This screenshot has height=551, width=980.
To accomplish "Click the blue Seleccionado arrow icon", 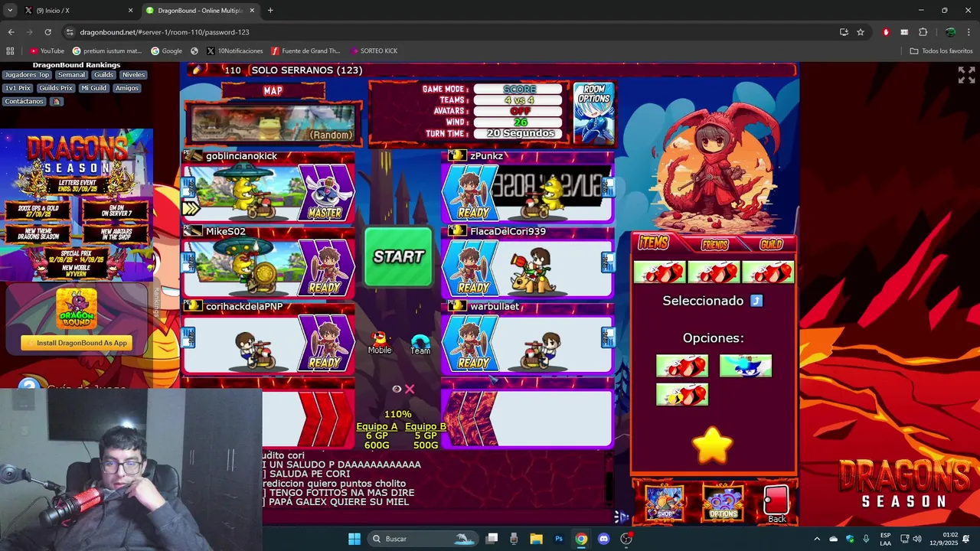I will tap(756, 301).
